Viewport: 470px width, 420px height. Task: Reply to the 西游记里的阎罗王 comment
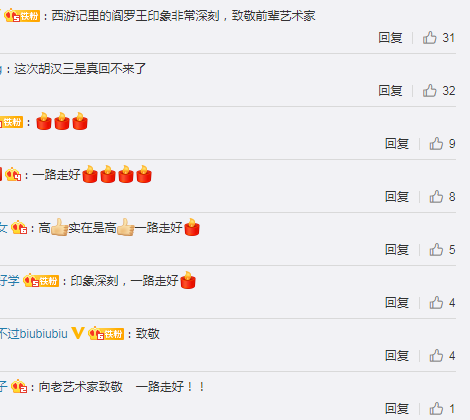tap(390, 38)
